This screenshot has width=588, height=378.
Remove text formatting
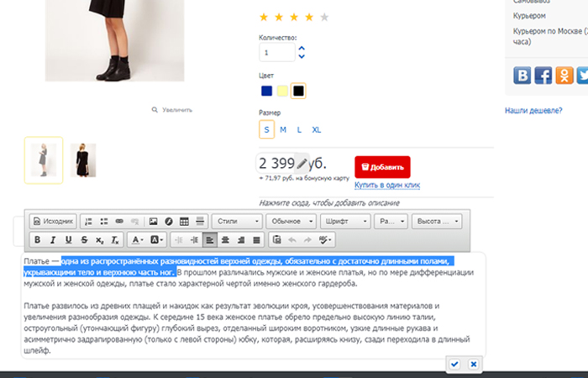(x=115, y=240)
